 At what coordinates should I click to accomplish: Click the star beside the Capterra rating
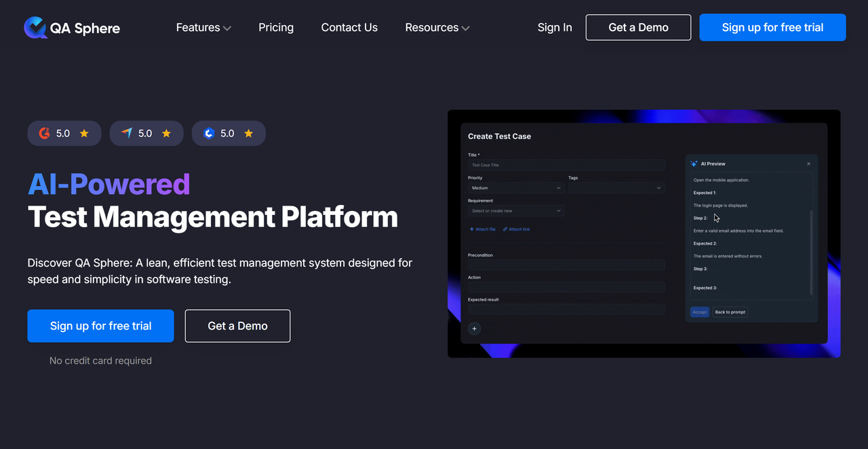(166, 134)
